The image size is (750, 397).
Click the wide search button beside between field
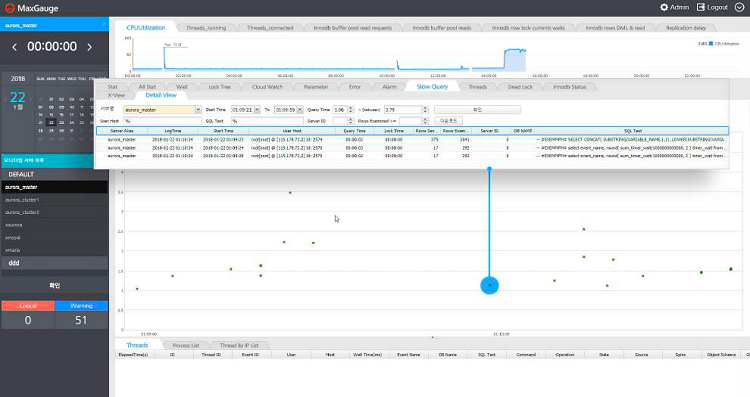[x=477, y=110]
